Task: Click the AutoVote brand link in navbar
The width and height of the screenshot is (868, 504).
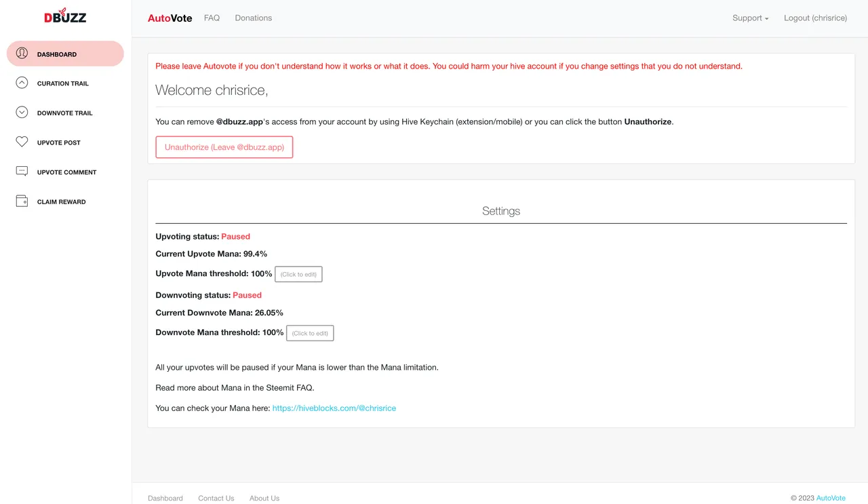Action: (170, 18)
